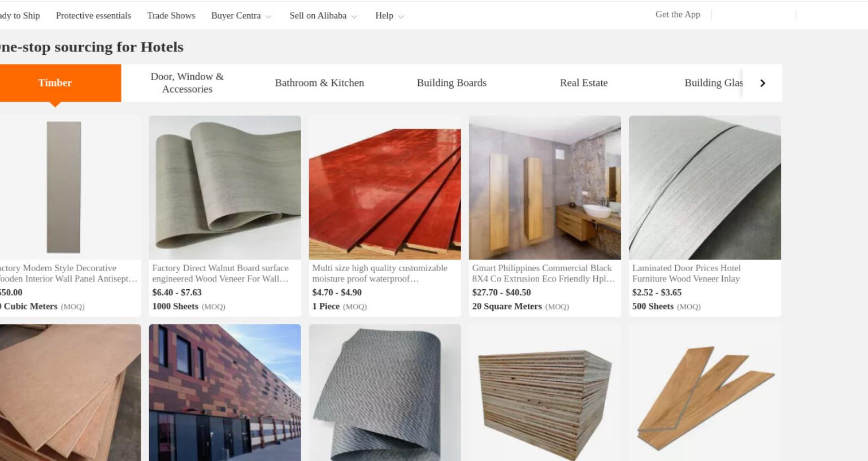Open the Laminated Door wood veneer image
This screenshot has height=461, width=868.
tap(705, 188)
